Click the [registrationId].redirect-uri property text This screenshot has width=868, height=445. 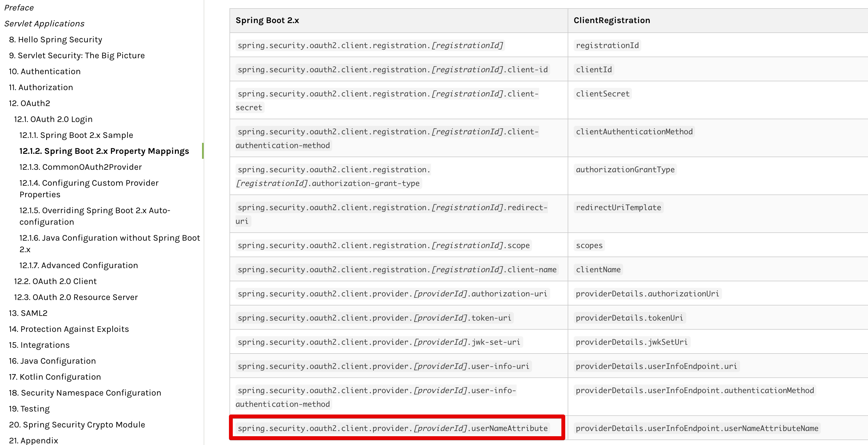point(391,214)
